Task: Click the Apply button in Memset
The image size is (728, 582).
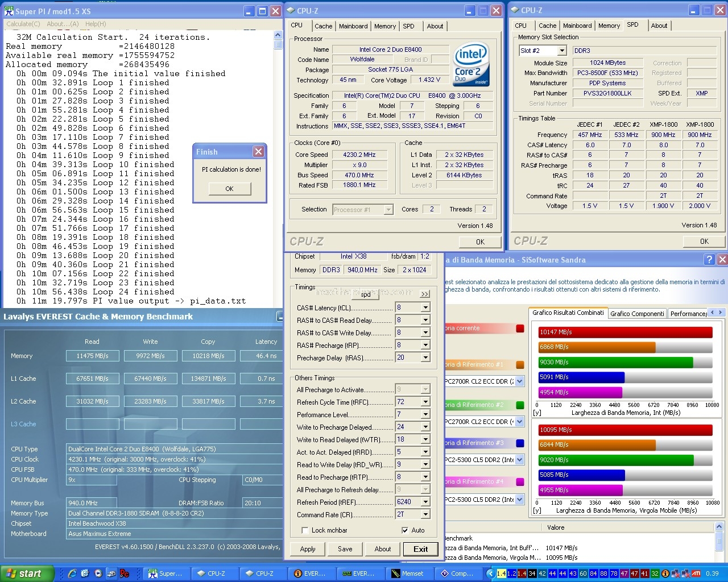Action: coord(308,549)
